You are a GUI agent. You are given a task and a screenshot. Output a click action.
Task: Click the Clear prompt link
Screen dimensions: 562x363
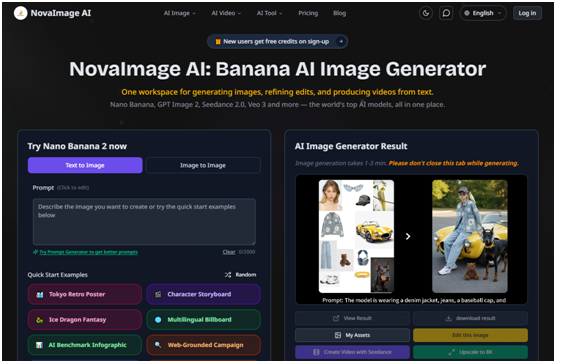[229, 252]
